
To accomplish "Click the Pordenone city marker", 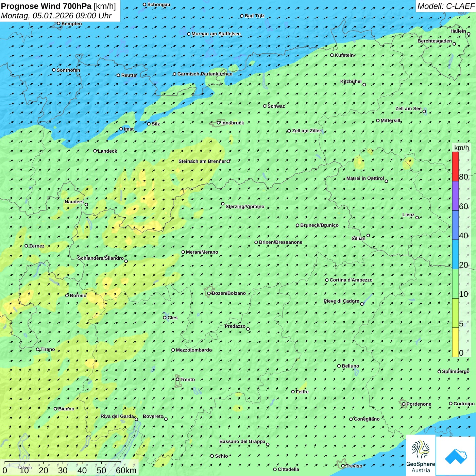I will 404,404.
